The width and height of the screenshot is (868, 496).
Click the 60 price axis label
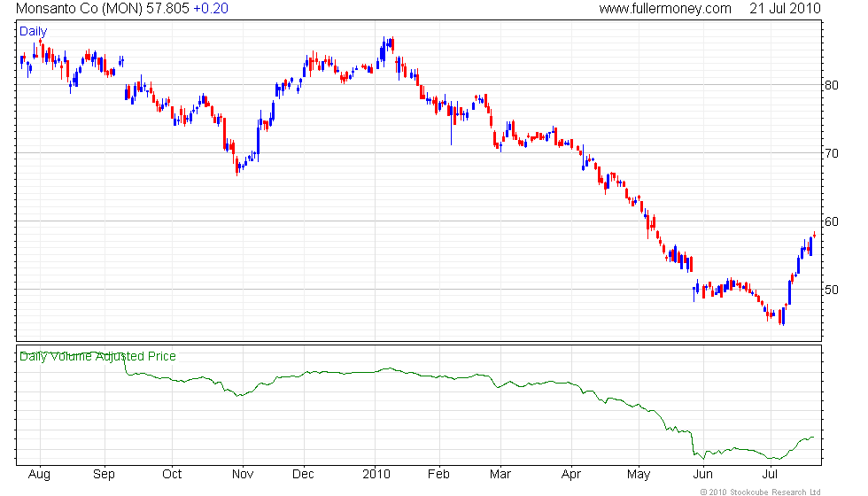pos(832,221)
